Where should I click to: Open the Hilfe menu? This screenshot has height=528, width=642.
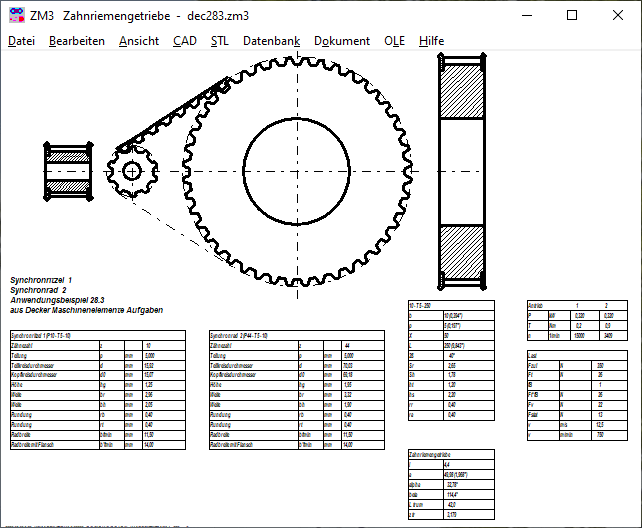pyautogui.click(x=432, y=41)
